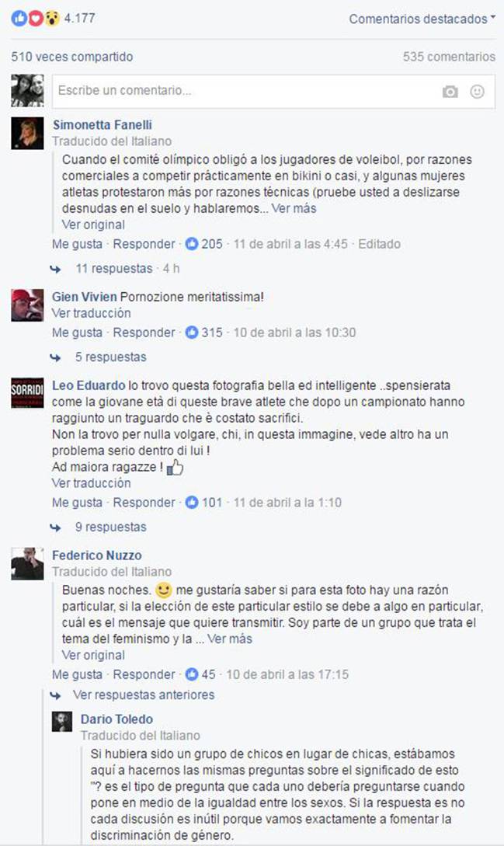Like Gien Vivien's comment with Me gusta

coord(77,332)
